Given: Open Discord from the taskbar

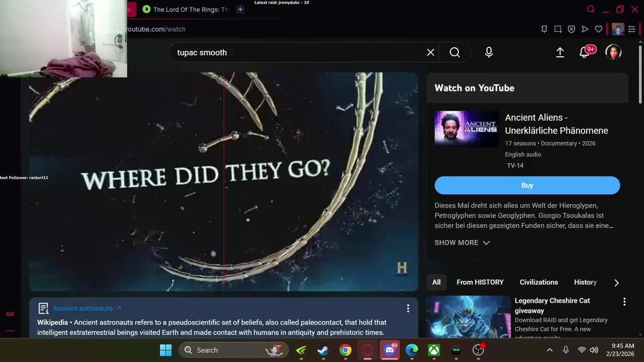Looking at the screenshot, I should pos(390,350).
